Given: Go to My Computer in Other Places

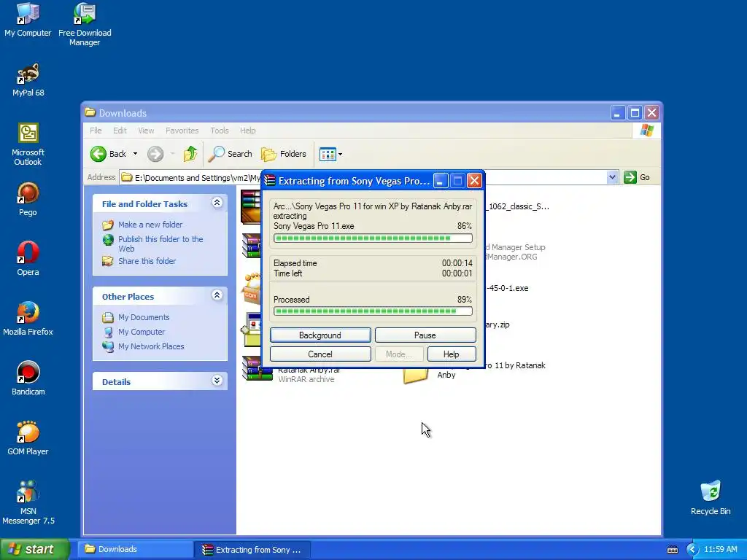Looking at the screenshot, I should click(141, 332).
